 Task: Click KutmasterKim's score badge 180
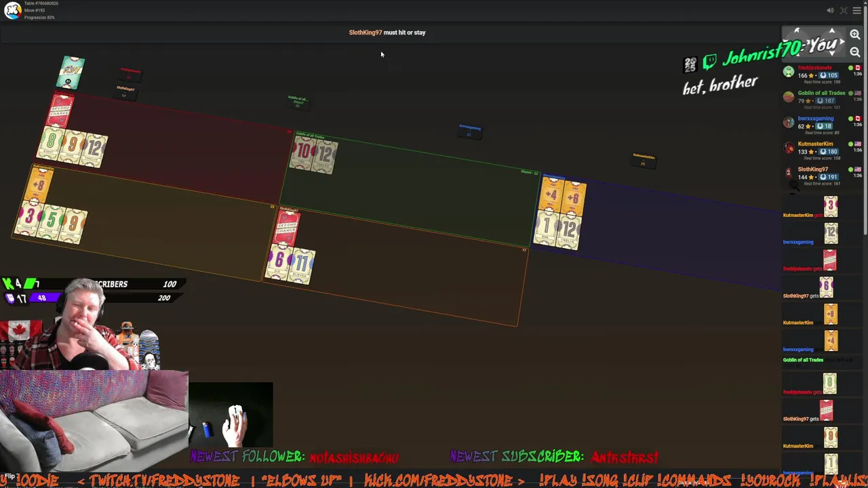click(827, 151)
